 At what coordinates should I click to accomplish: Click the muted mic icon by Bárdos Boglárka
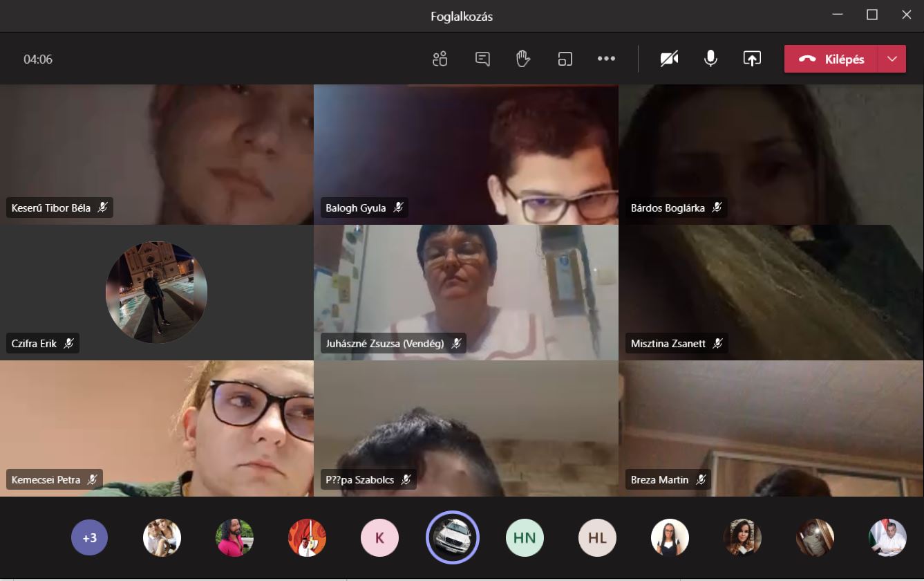point(717,207)
